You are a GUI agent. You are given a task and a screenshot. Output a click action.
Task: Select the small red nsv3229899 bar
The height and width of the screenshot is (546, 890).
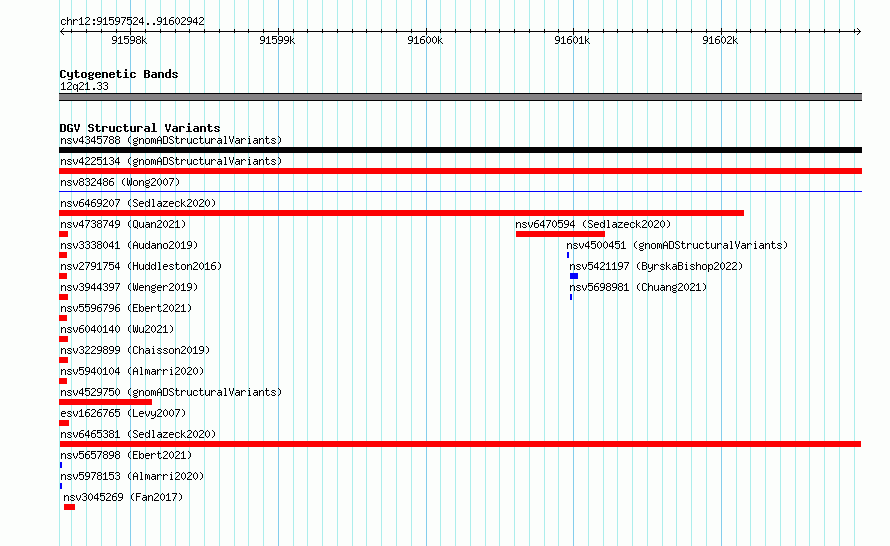(64, 360)
